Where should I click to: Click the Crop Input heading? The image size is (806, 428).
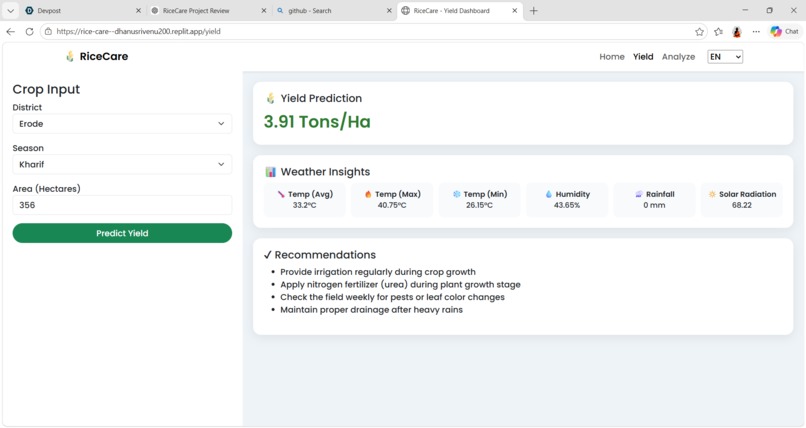(x=46, y=89)
